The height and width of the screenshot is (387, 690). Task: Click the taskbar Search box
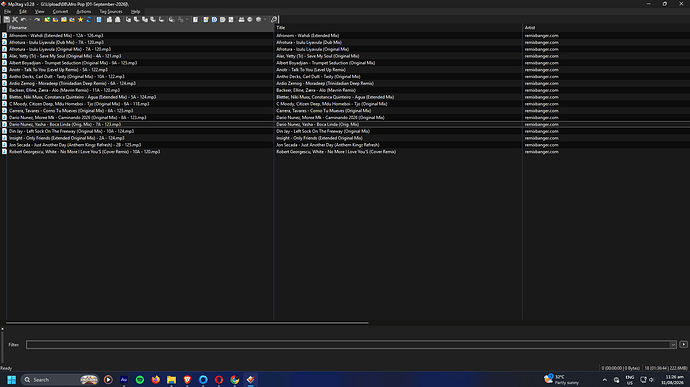(59, 380)
